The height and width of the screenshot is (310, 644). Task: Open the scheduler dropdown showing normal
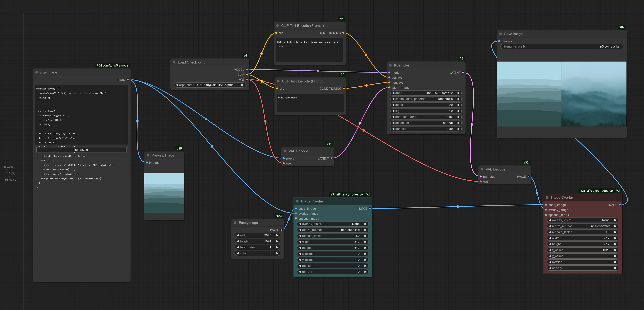coord(426,123)
